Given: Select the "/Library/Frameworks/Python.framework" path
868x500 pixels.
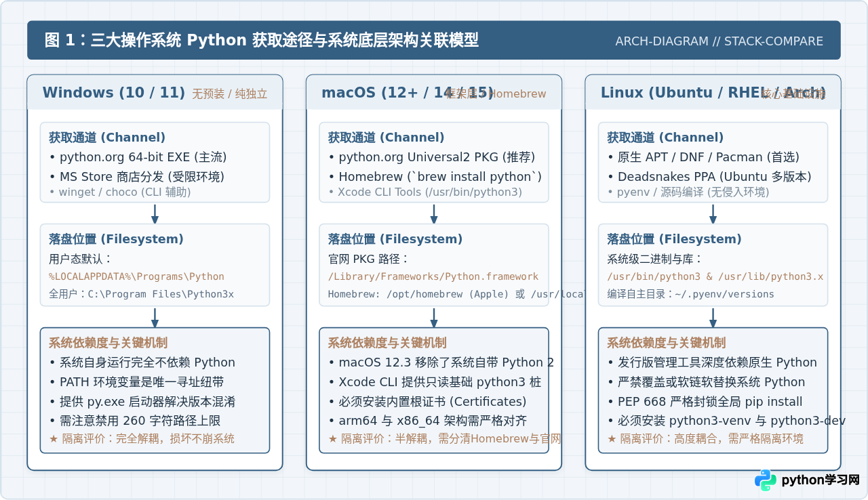Looking at the screenshot, I should (x=433, y=276).
